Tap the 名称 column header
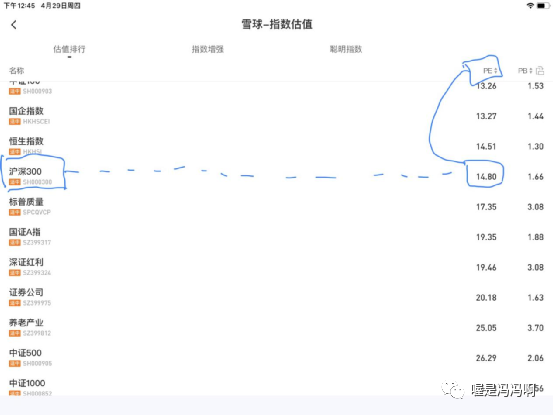Image resolution: width=553 pixels, height=415 pixels. pos(17,71)
